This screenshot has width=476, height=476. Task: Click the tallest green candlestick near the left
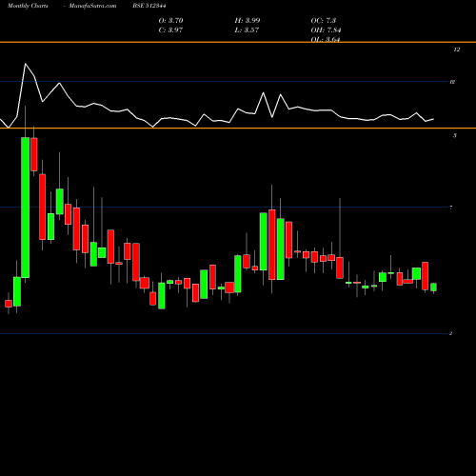click(26, 208)
